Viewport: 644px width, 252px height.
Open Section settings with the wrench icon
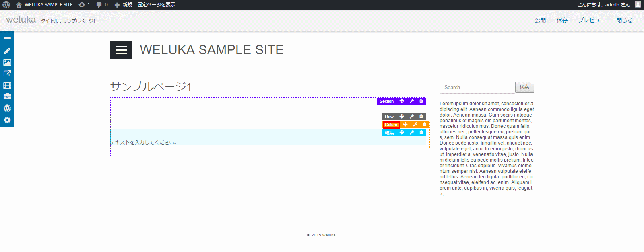tap(412, 101)
